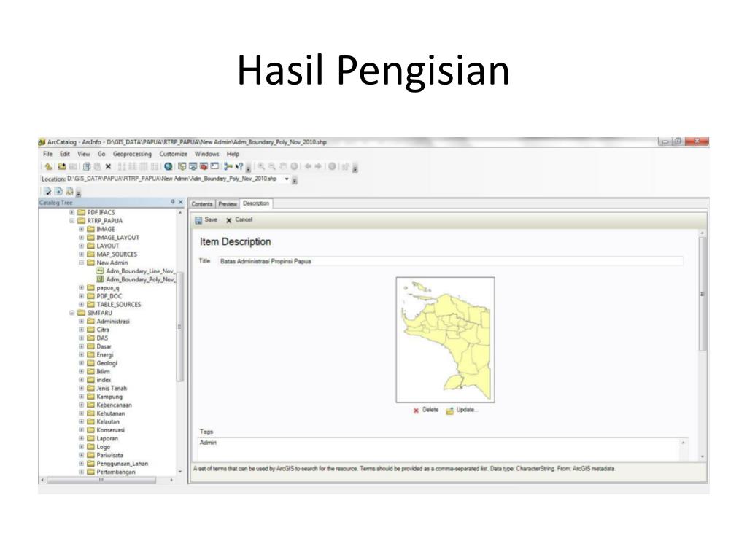Open the red ArcToolbox window icon

(x=204, y=166)
